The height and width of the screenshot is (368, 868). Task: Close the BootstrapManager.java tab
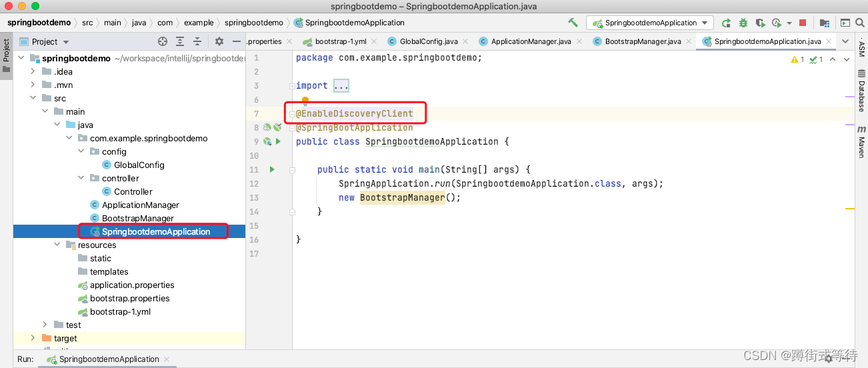(687, 41)
